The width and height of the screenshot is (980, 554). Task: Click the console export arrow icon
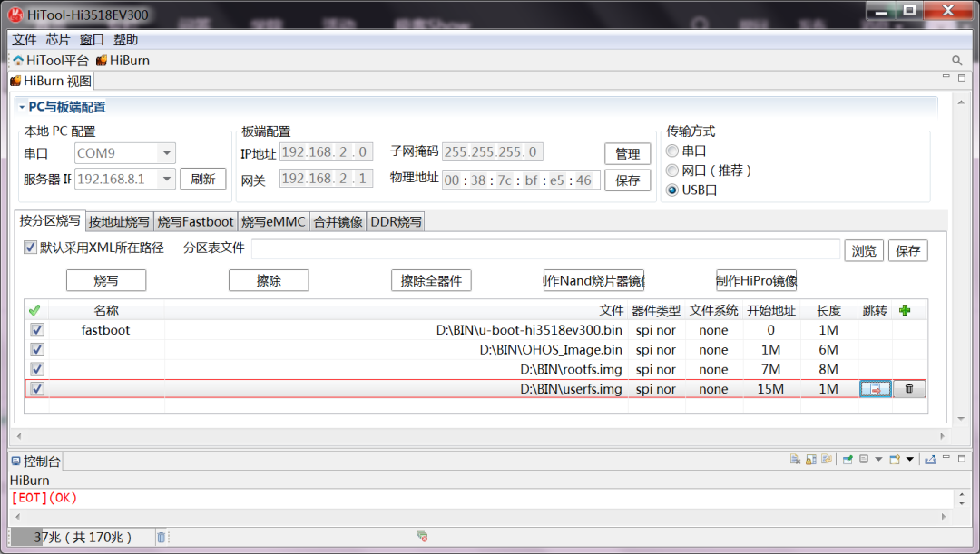[930, 459]
